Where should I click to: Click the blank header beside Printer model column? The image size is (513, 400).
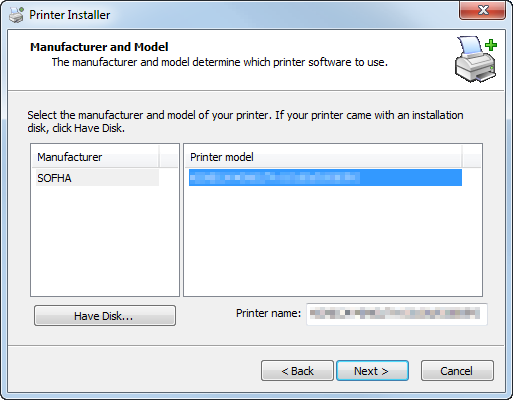[x=472, y=157]
